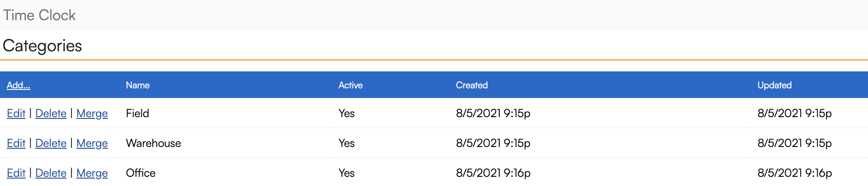
Task: Click the Name column header
Action: point(138,85)
